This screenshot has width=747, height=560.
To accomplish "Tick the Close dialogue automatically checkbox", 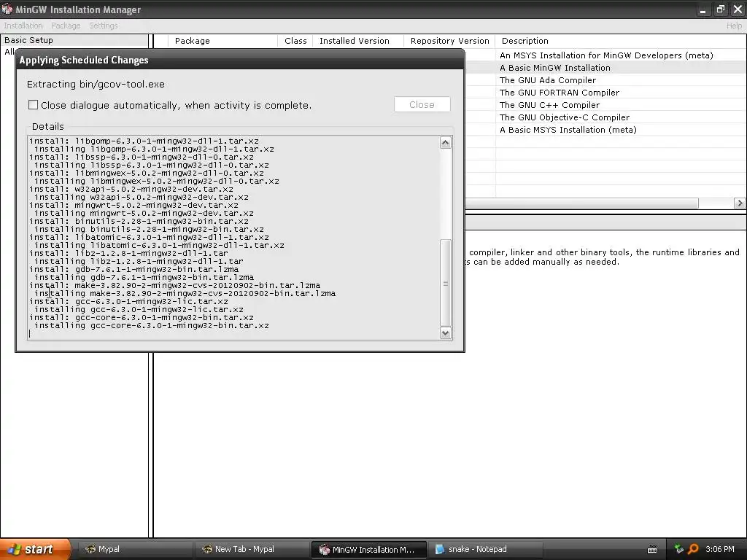I will (x=33, y=105).
